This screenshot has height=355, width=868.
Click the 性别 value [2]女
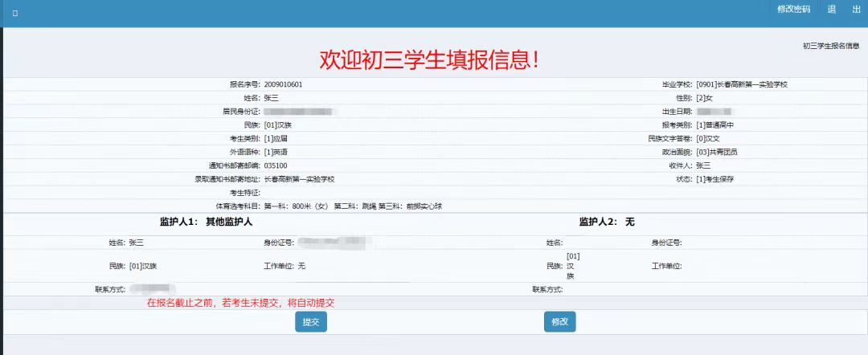[x=705, y=98]
